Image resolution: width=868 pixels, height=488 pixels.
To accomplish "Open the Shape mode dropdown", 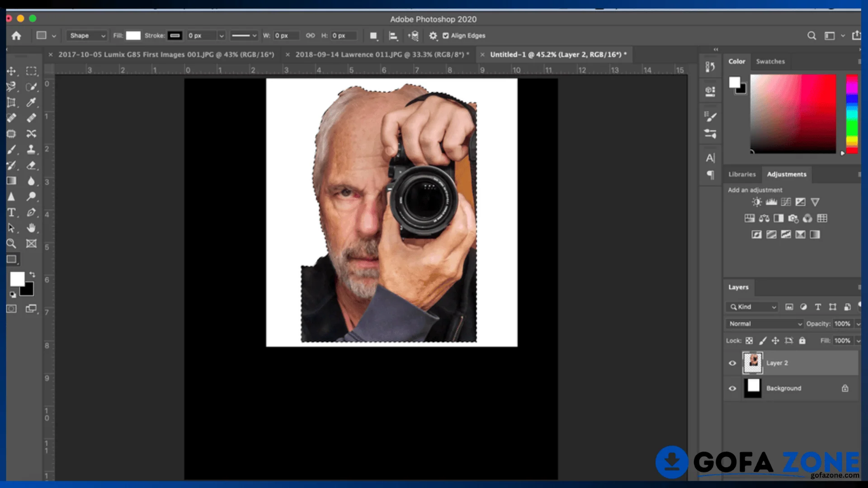I will point(87,36).
